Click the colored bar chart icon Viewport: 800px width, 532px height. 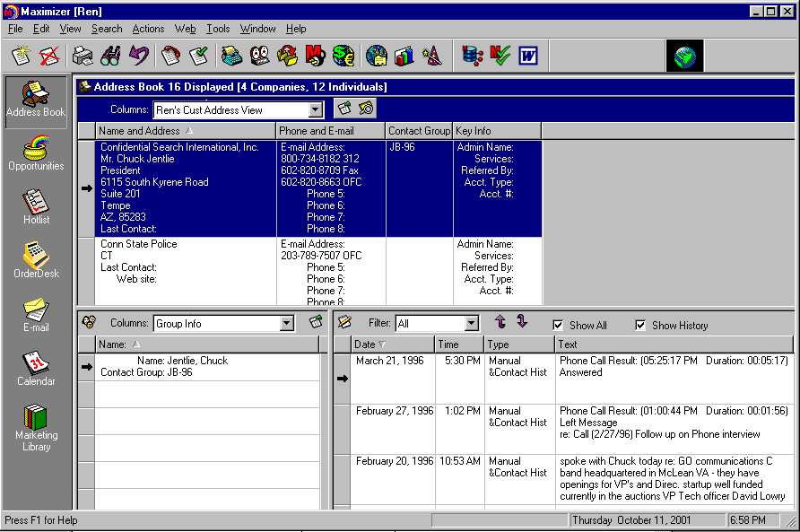[x=404, y=56]
